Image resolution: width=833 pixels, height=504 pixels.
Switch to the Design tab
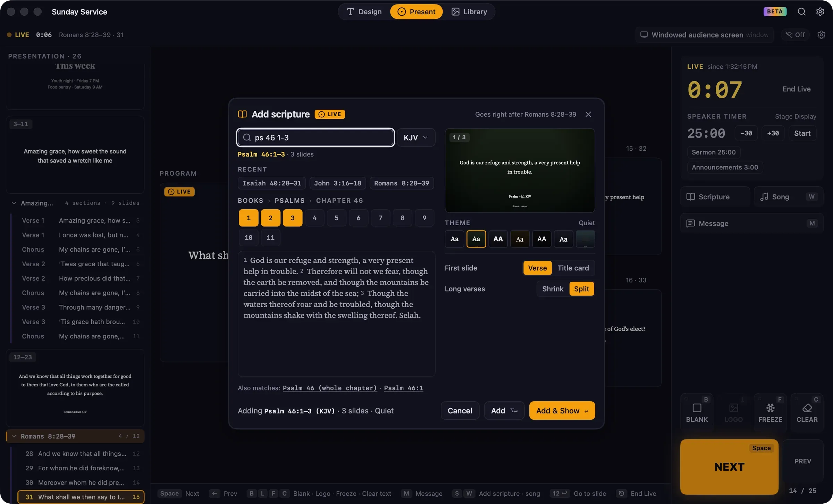coord(364,12)
